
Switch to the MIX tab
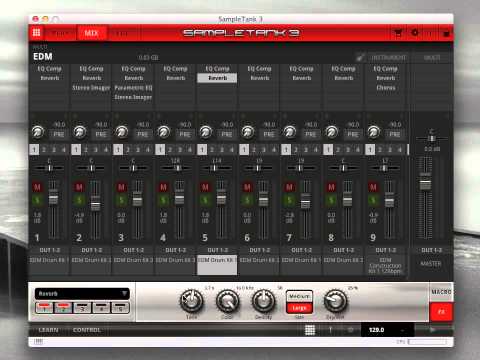91,33
